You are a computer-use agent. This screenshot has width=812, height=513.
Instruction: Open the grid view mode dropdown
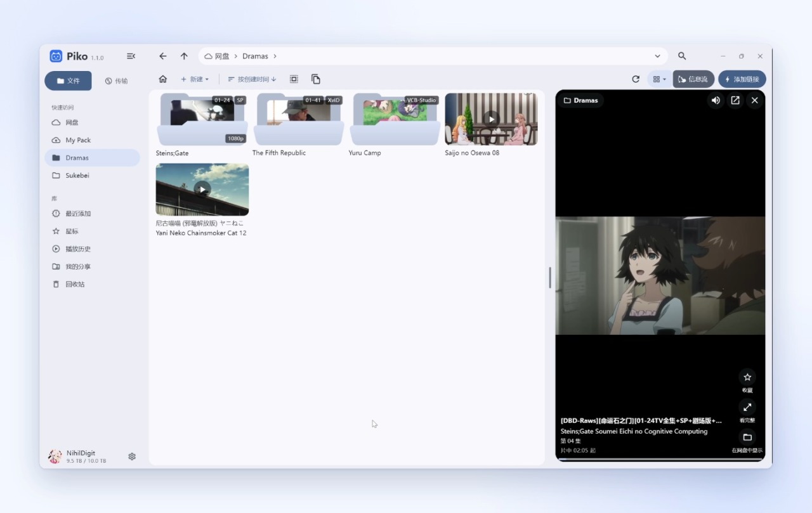click(660, 79)
